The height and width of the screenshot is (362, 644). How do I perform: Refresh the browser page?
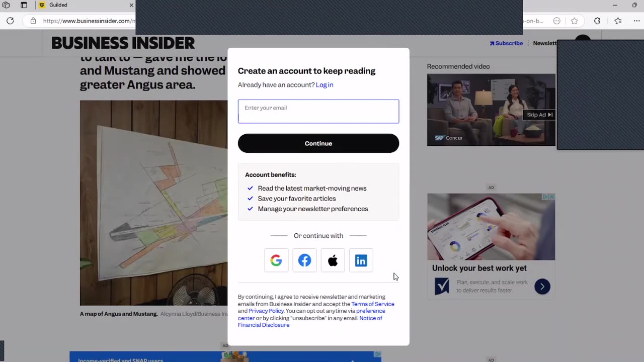[x=10, y=21]
